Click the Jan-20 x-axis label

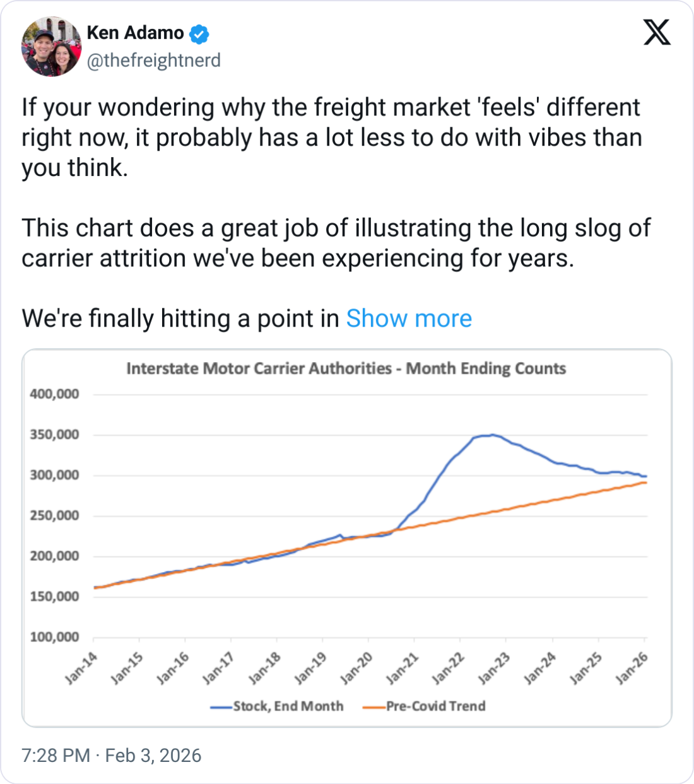(x=357, y=669)
